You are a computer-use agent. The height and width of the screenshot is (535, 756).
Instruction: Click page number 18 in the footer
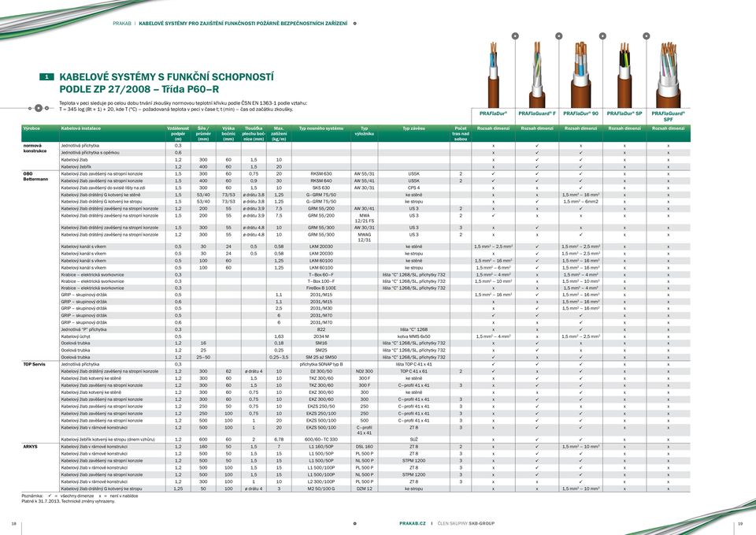coord(13,524)
